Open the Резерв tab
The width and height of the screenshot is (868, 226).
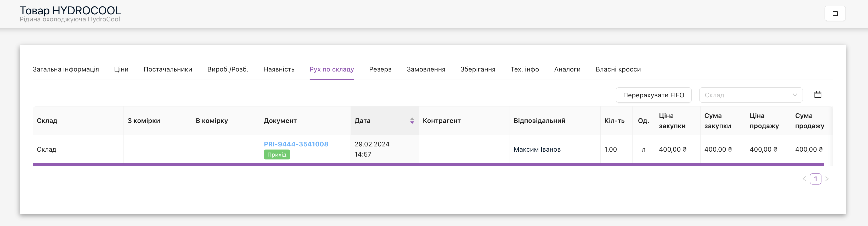click(380, 69)
